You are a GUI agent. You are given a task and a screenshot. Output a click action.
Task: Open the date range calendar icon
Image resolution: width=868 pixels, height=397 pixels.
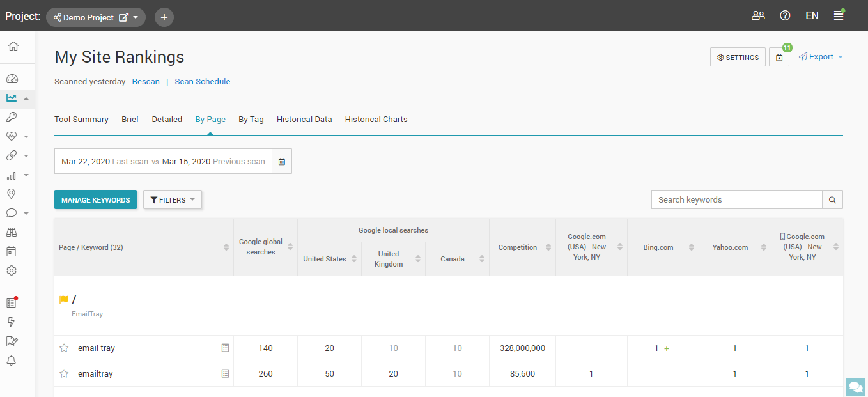coord(282,162)
